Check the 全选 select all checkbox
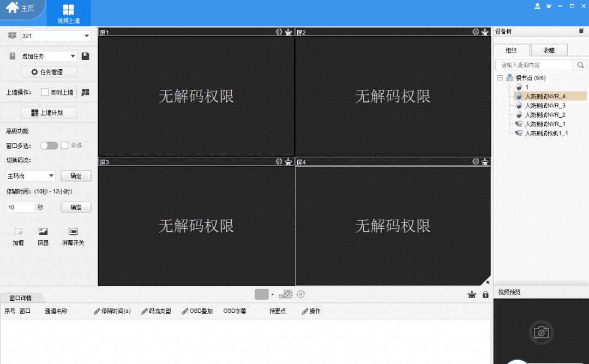The height and width of the screenshot is (364, 589). [x=64, y=145]
